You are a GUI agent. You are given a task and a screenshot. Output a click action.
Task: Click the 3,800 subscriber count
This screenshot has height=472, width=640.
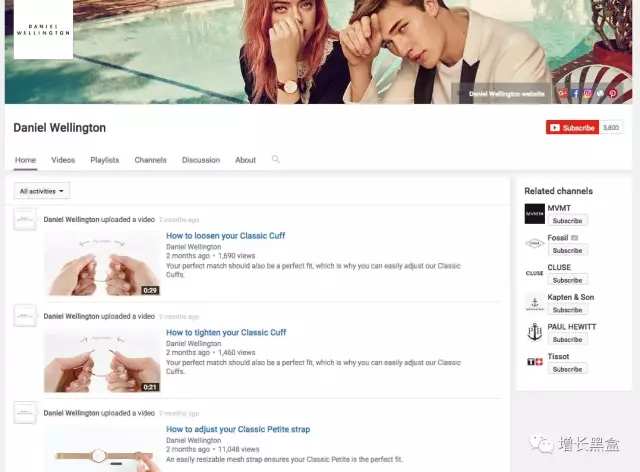pos(611,127)
